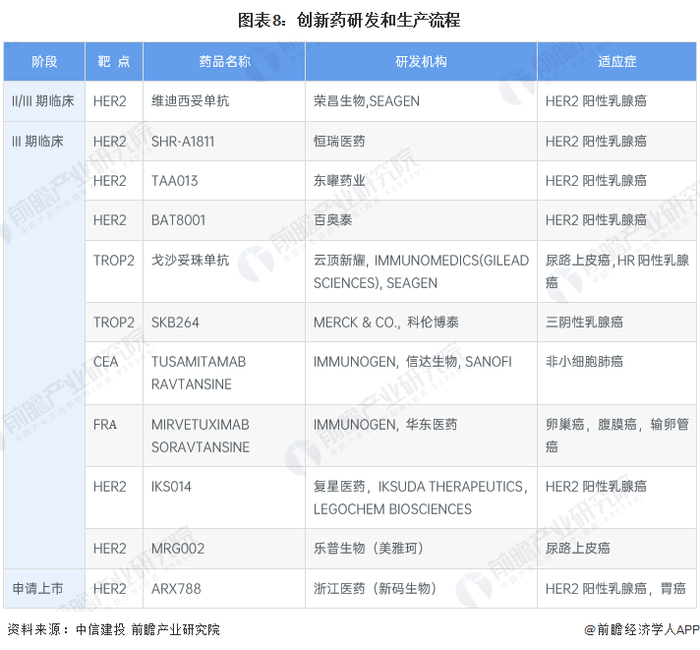
Task: Click indication in the 维迪西妥单抗 row
Action: pyautogui.click(x=596, y=101)
